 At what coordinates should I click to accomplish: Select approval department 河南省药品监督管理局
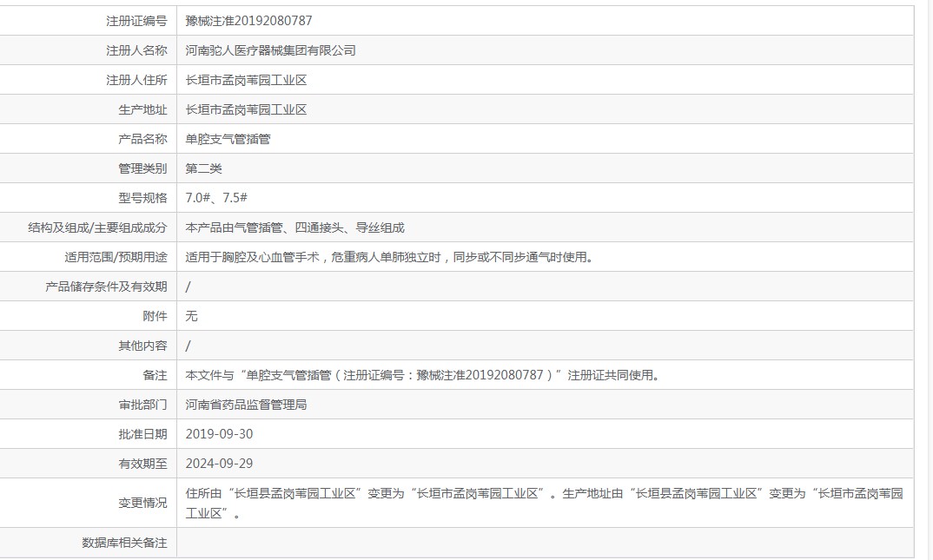246,405
